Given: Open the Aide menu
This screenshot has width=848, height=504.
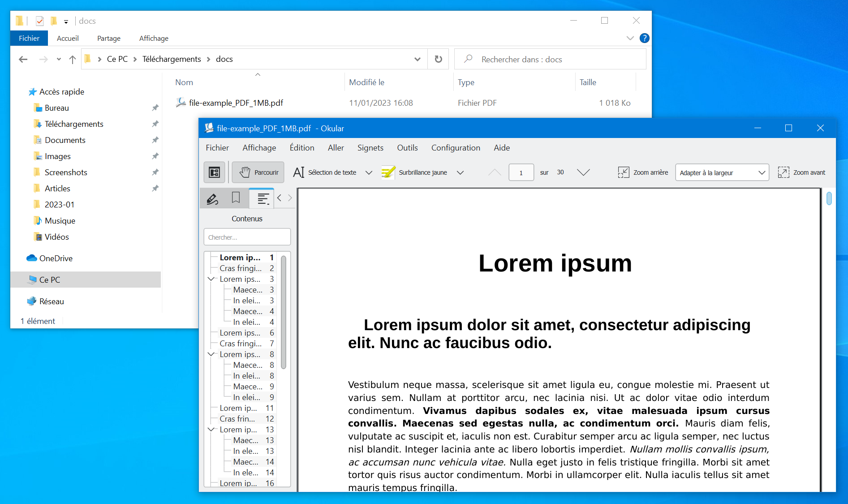Looking at the screenshot, I should click(502, 148).
